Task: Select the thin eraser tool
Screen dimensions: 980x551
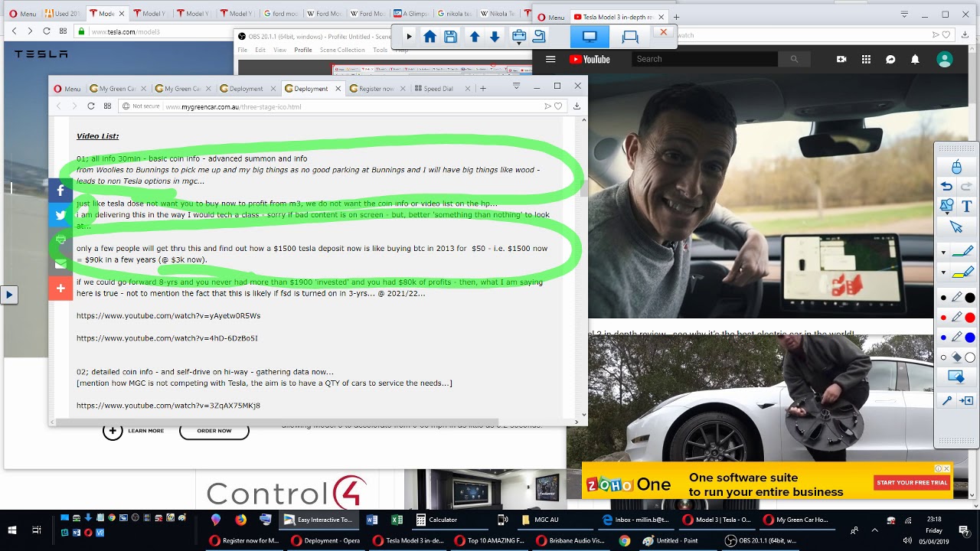Action: (x=943, y=357)
